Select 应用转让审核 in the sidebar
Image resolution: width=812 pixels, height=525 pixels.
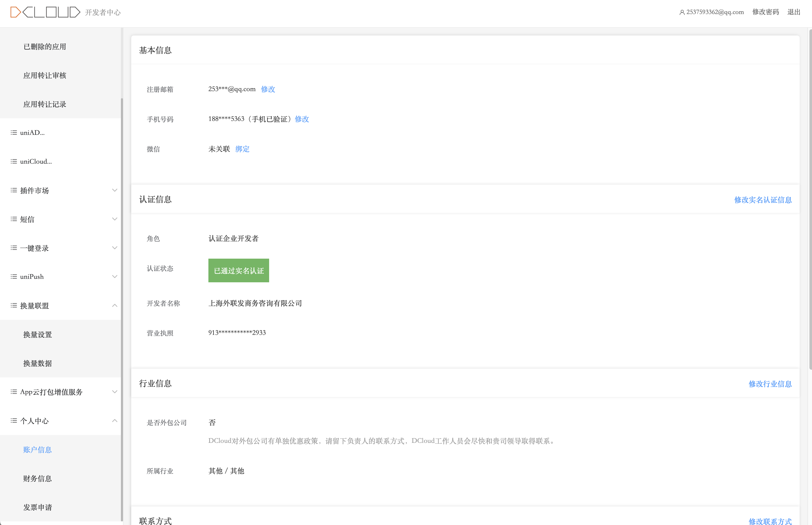[45, 75]
